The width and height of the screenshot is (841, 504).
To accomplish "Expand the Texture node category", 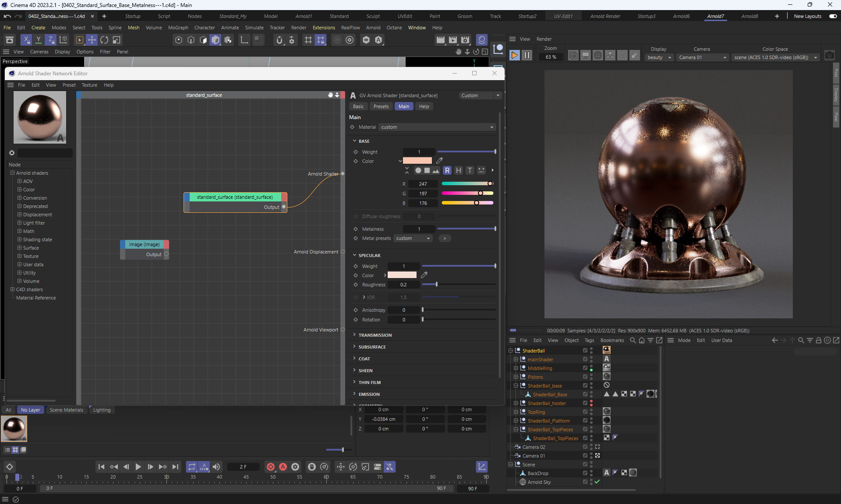I will 19,256.
